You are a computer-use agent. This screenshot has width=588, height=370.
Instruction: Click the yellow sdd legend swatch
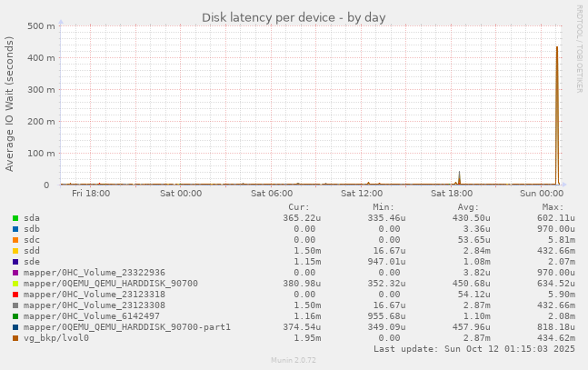[15, 251]
